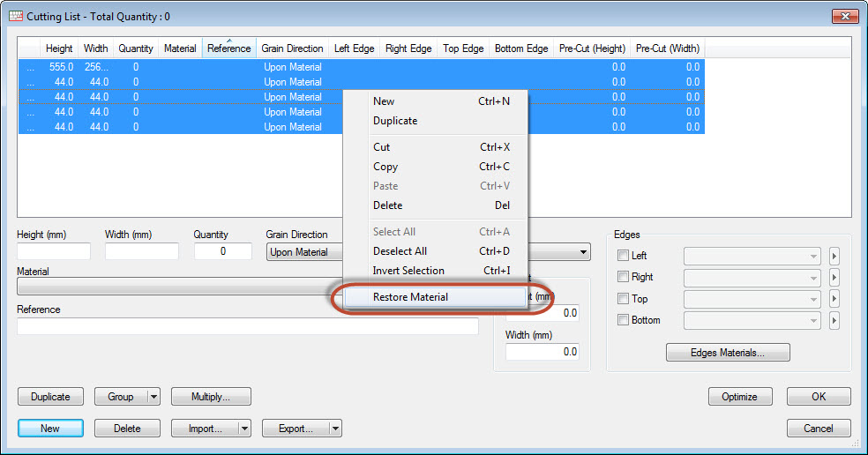Expand the Export button dropdown arrow
The image size is (868, 455).
click(335, 429)
